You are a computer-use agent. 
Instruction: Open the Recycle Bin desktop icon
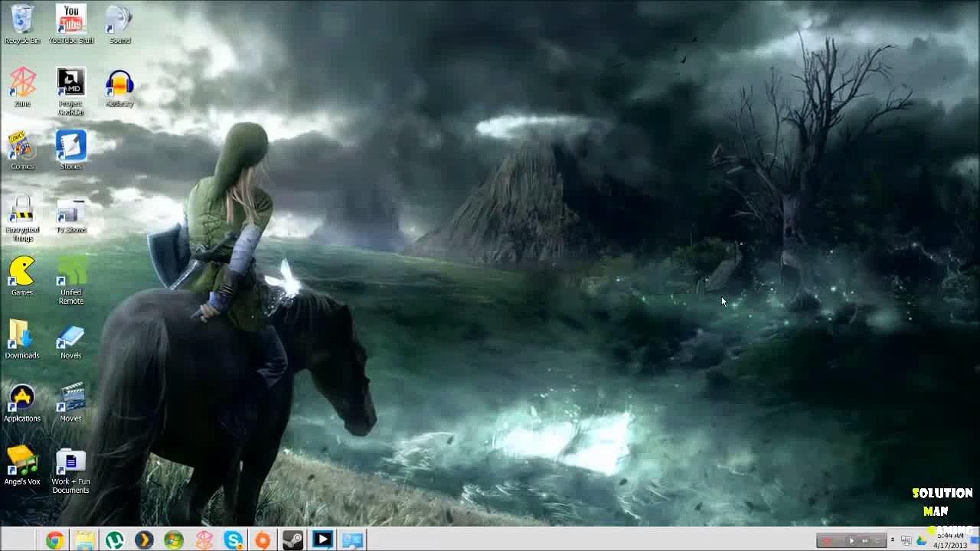click(22, 24)
